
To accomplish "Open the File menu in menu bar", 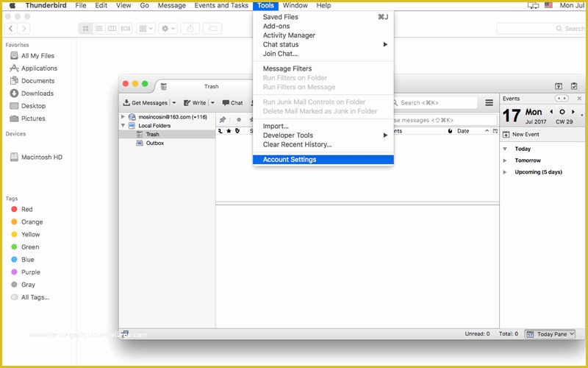I will 81,5.
